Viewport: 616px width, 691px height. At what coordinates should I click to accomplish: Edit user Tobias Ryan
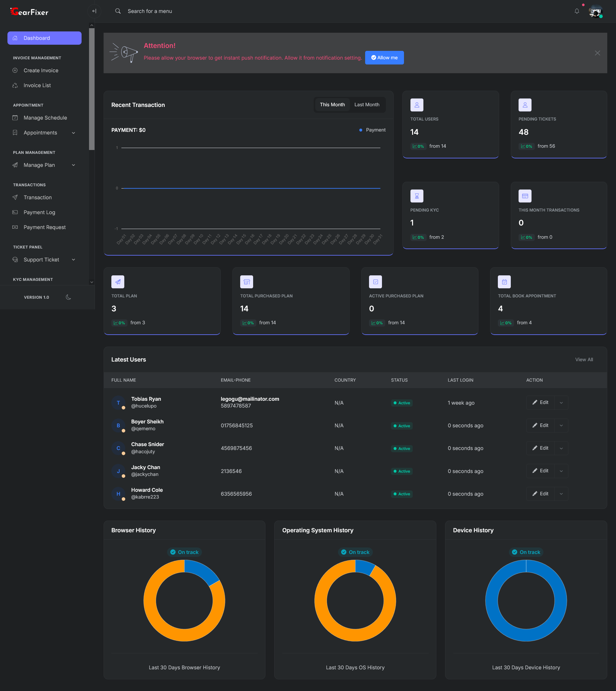pyautogui.click(x=540, y=402)
